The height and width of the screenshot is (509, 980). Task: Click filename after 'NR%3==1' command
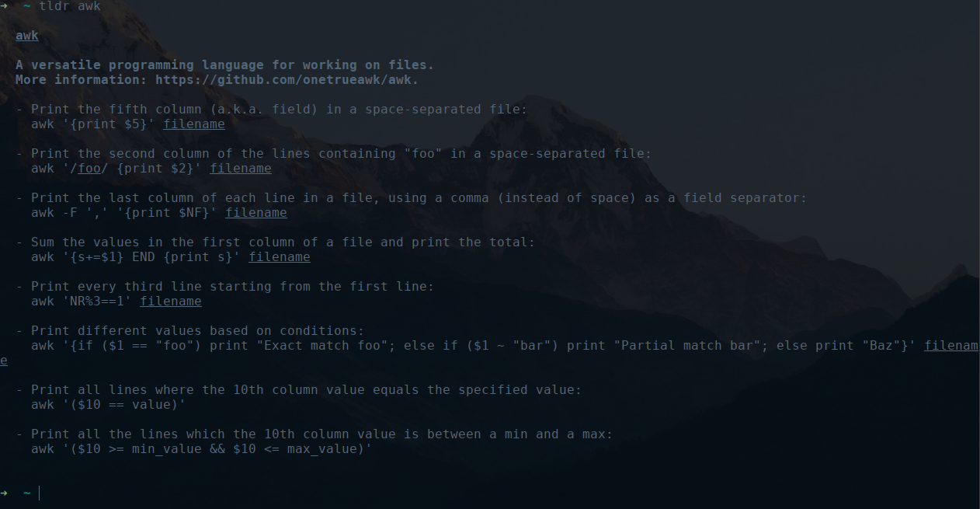[171, 302]
